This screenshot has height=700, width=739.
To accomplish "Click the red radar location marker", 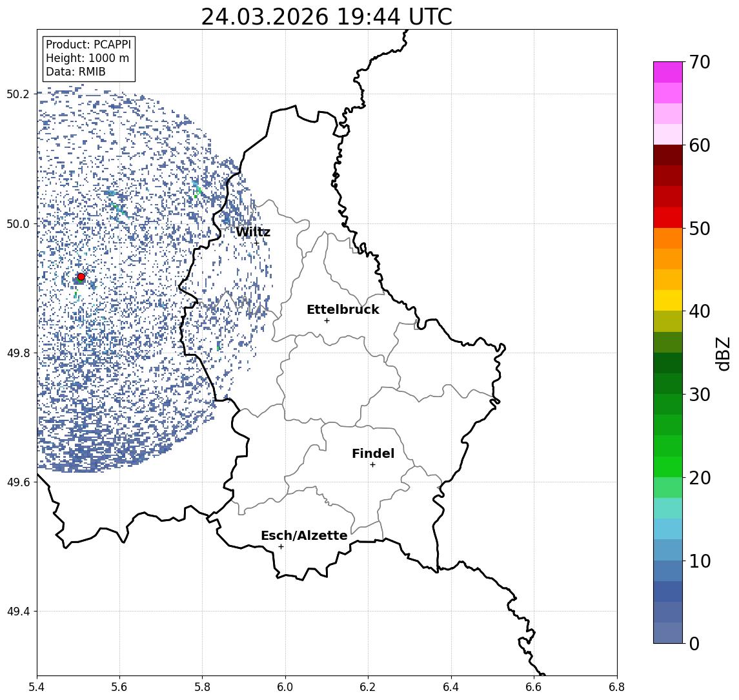I will pyautogui.click(x=81, y=277).
